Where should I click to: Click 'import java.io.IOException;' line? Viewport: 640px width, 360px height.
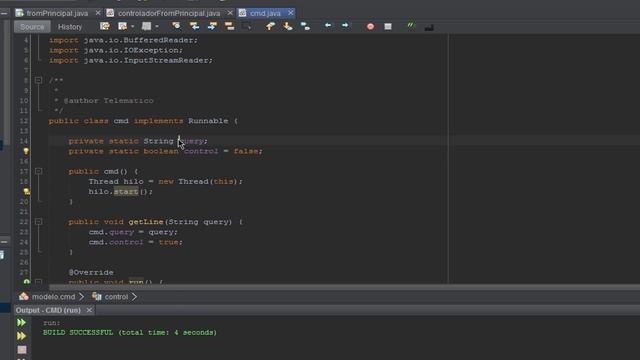(x=116, y=50)
